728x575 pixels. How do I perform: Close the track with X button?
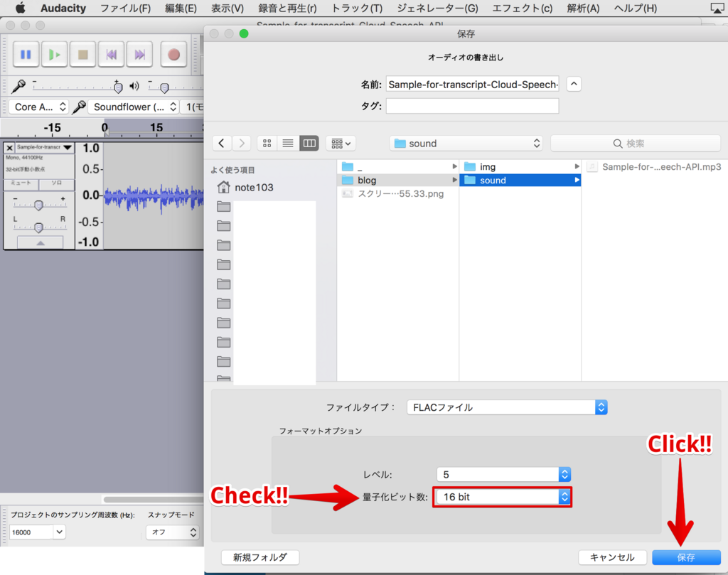9,148
